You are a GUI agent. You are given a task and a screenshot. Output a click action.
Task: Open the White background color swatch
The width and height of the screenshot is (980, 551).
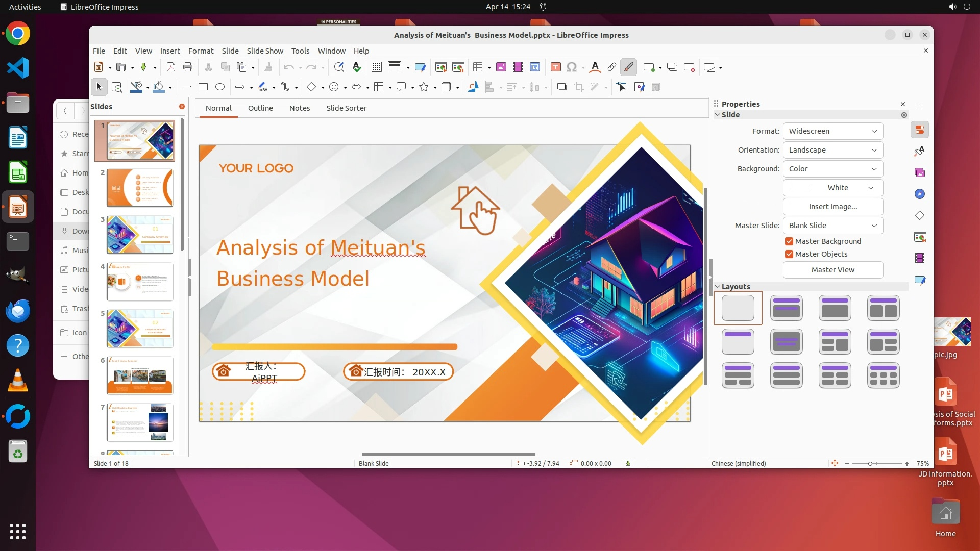pos(832,188)
